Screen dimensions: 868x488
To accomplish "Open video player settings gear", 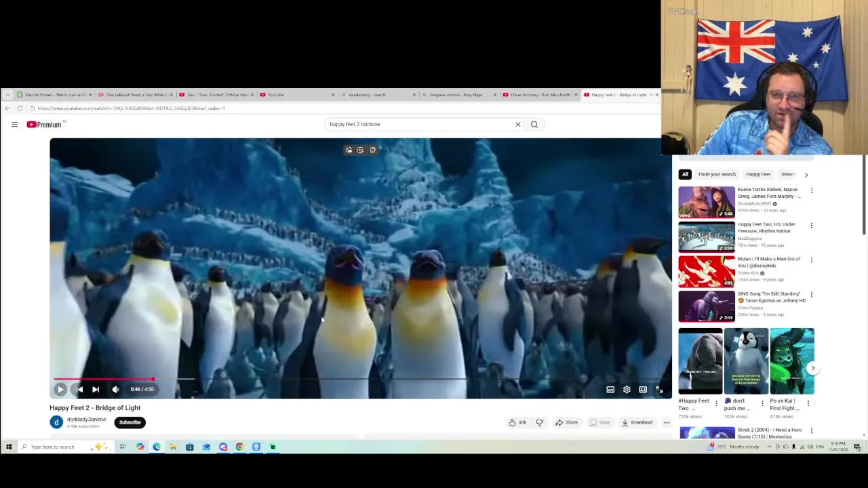I will pos(627,390).
